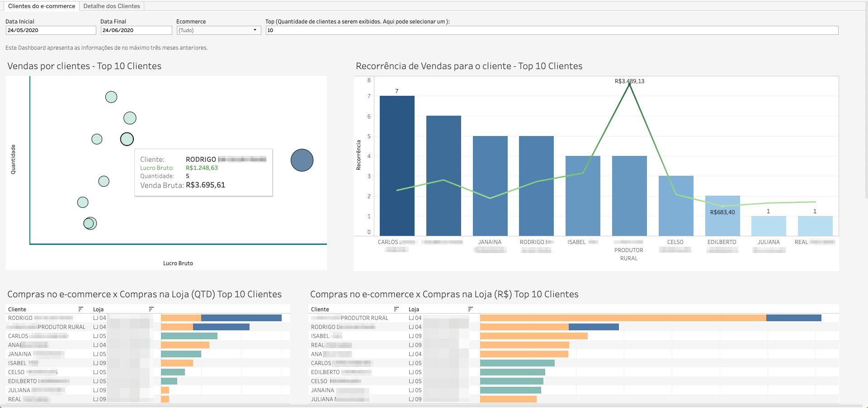
Task: Sort the Cliente column in the R$ table
Action: pyautogui.click(x=396, y=309)
